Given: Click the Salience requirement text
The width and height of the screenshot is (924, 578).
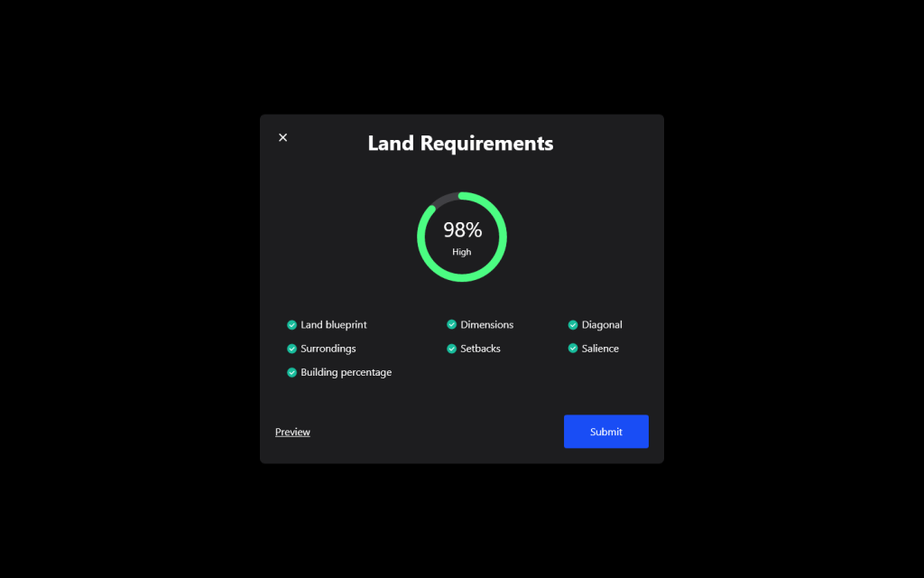Looking at the screenshot, I should (x=600, y=349).
